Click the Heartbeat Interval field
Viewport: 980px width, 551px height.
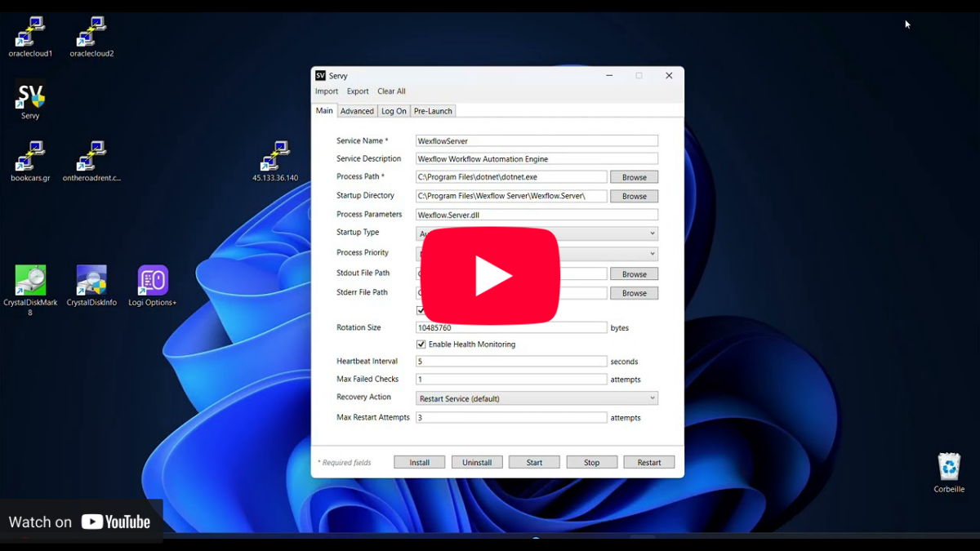point(511,362)
